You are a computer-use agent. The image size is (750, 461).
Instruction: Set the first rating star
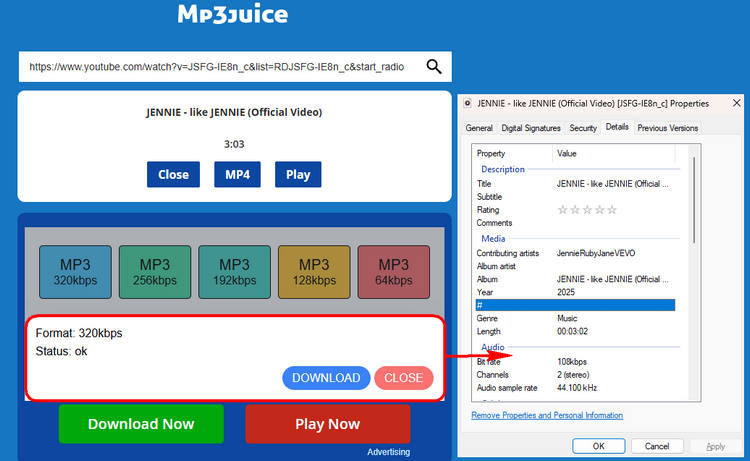tap(562, 209)
